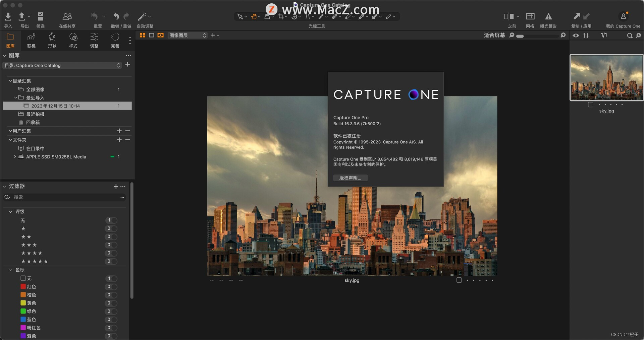Click the zoom-in magnifier beside slider
The width and height of the screenshot is (644, 340).
[x=563, y=35]
